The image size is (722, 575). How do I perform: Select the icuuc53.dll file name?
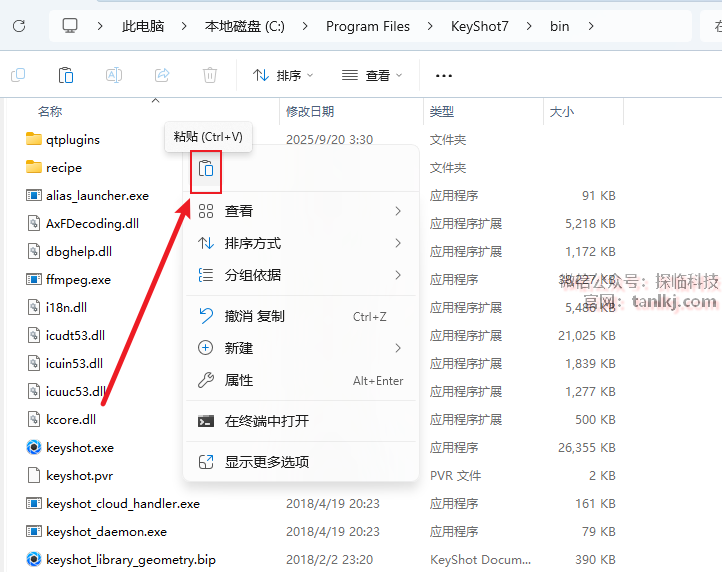pyautogui.click(x=76, y=392)
